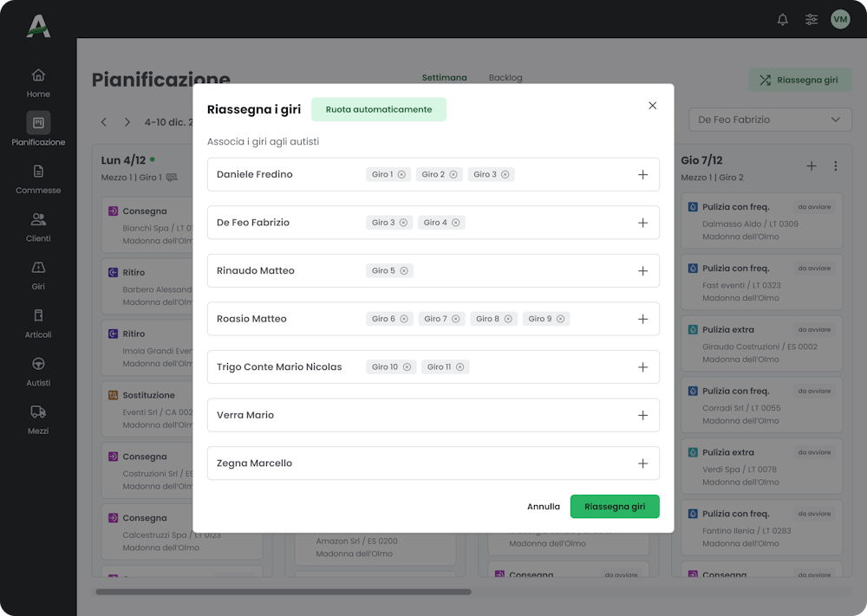The height and width of the screenshot is (616, 867).
Task: Open the three-dot menu on Gio 7/12
Action: pyautogui.click(x=836, y=165)
